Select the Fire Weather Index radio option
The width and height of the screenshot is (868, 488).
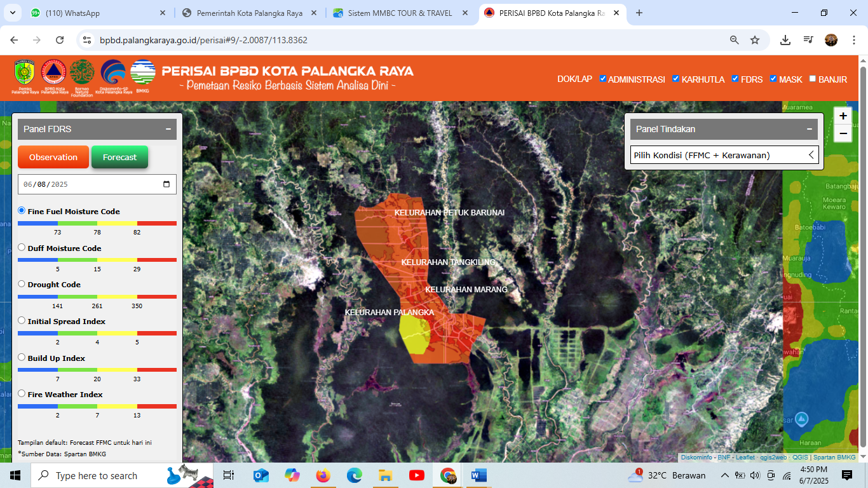pos(22,394)
